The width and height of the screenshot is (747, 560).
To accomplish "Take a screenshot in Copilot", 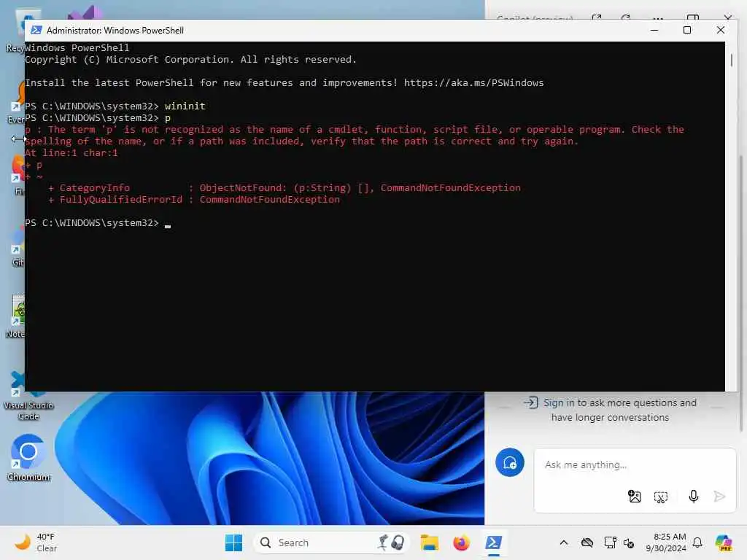I will pyautogui.click(x=661, y=497).
